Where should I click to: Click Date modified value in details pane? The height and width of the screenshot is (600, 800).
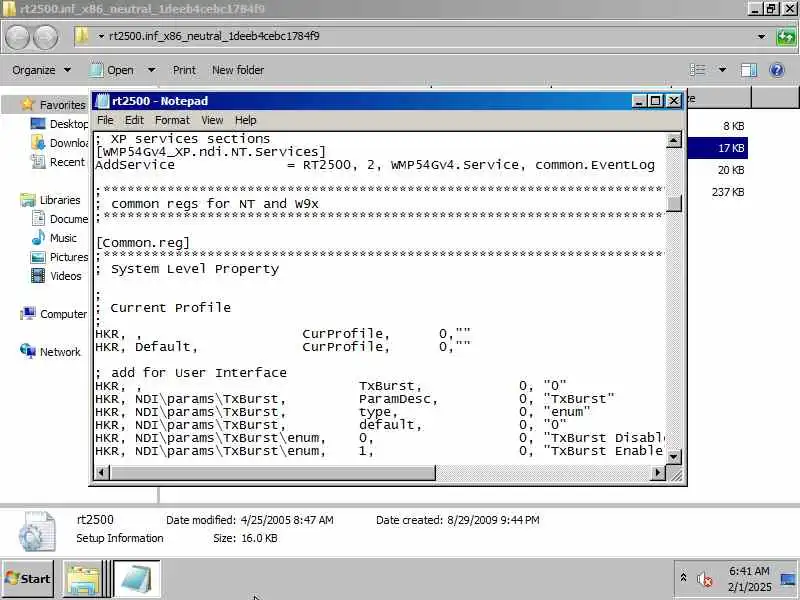(x=287, y=520)
